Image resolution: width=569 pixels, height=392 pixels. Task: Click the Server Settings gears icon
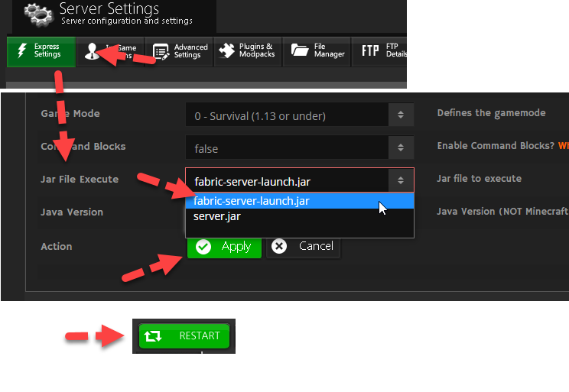(x=38, y=15)
